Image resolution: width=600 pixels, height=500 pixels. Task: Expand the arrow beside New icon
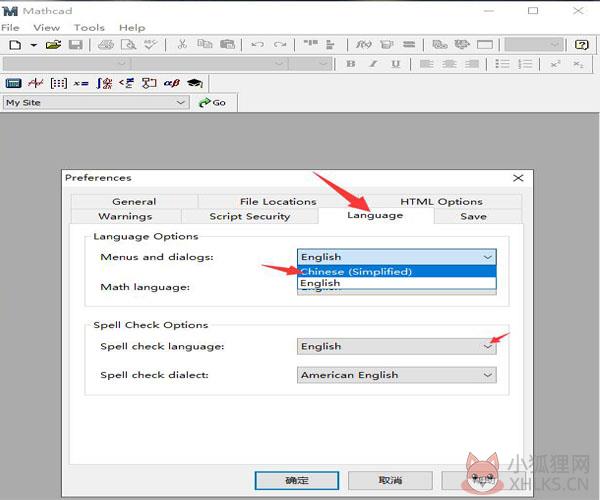point(34,45)
